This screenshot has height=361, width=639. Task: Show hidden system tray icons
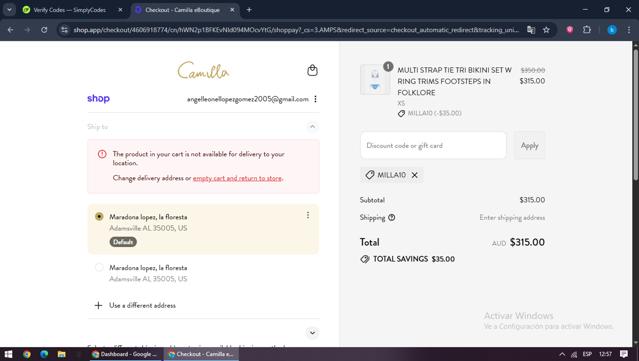click(x=562, y=354)
